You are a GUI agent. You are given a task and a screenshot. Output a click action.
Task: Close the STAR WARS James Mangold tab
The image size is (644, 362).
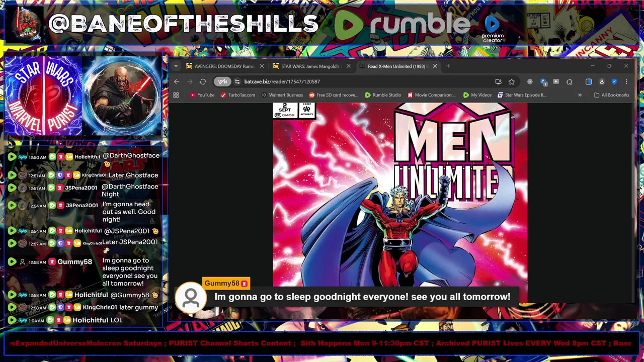click(349, 66)
